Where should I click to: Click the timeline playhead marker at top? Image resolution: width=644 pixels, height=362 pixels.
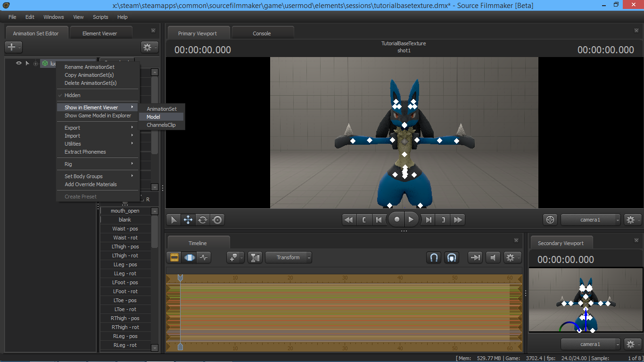point(180,279)
